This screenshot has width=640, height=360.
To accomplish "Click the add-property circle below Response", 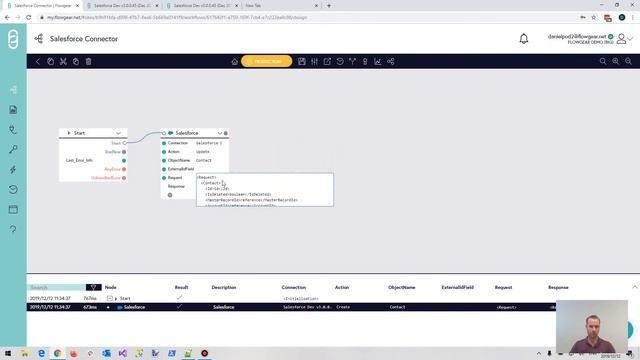I will (x=170, y=195).
